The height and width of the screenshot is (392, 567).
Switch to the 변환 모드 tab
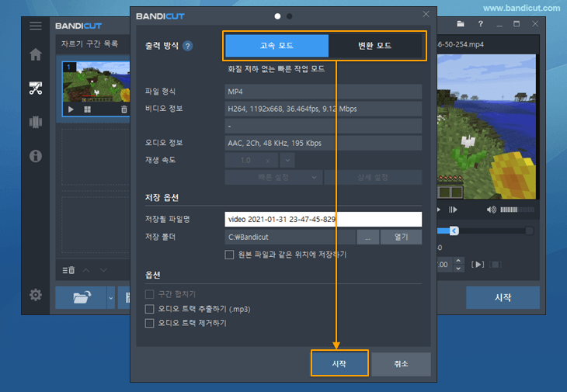[375, 46]
